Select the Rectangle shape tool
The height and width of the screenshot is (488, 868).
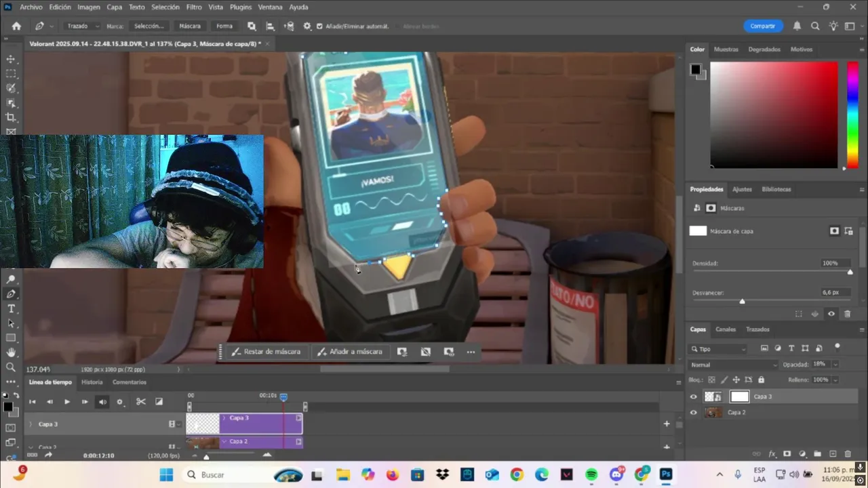coord(11,338)
